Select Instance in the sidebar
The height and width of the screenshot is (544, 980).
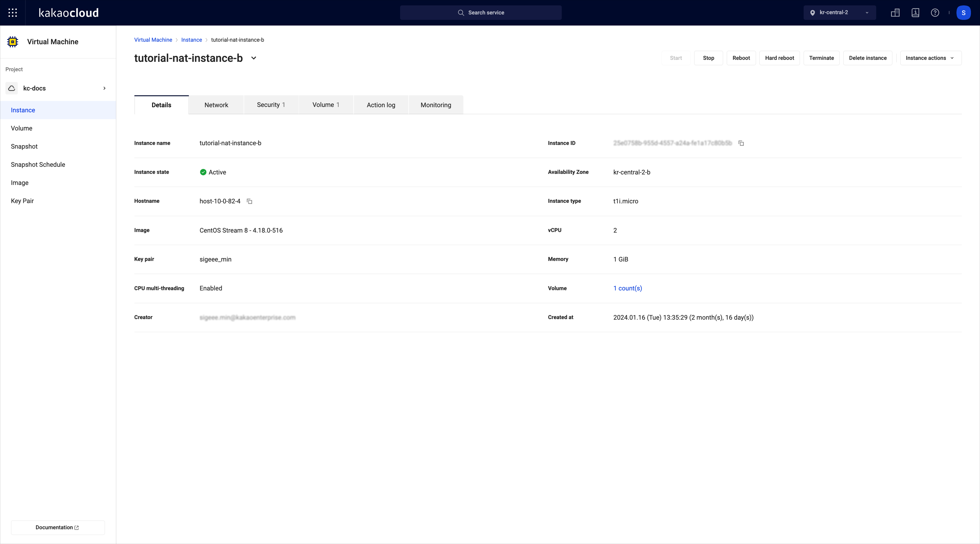[x=58, y=110]
